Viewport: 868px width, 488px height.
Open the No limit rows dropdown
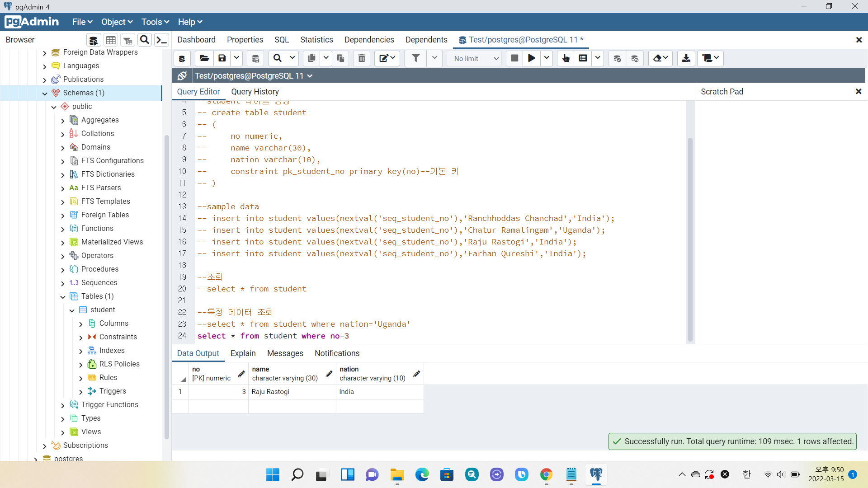[476, 59]
